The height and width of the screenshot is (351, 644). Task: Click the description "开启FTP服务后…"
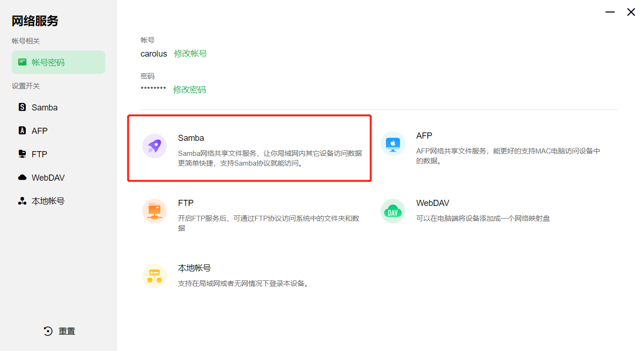269,223
